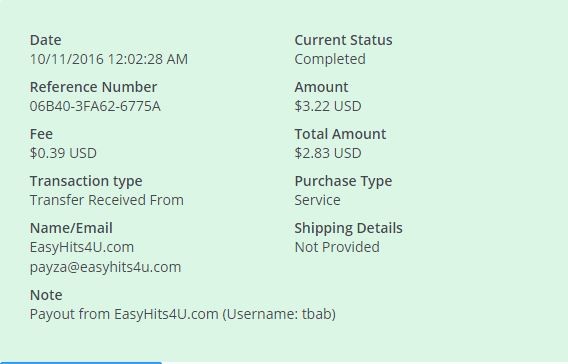Select the Transfer Received From text
The image size is (568, 364).
pyautogui.click(x=106, y=200)
